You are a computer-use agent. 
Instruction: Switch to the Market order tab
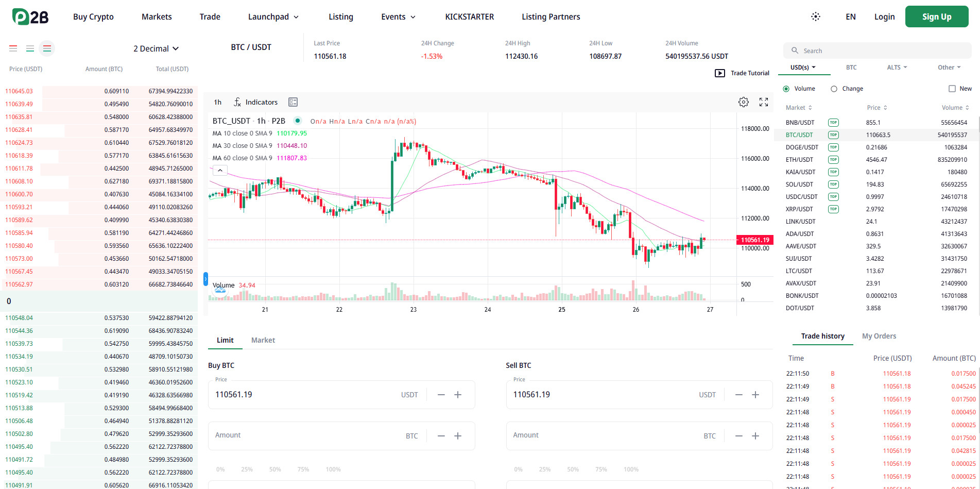click(263, 340)
